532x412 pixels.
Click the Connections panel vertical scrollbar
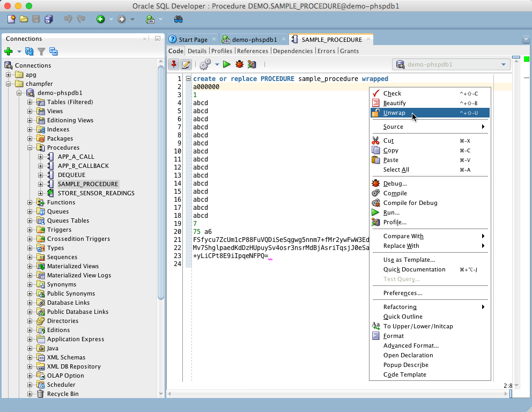click(161, 181)
